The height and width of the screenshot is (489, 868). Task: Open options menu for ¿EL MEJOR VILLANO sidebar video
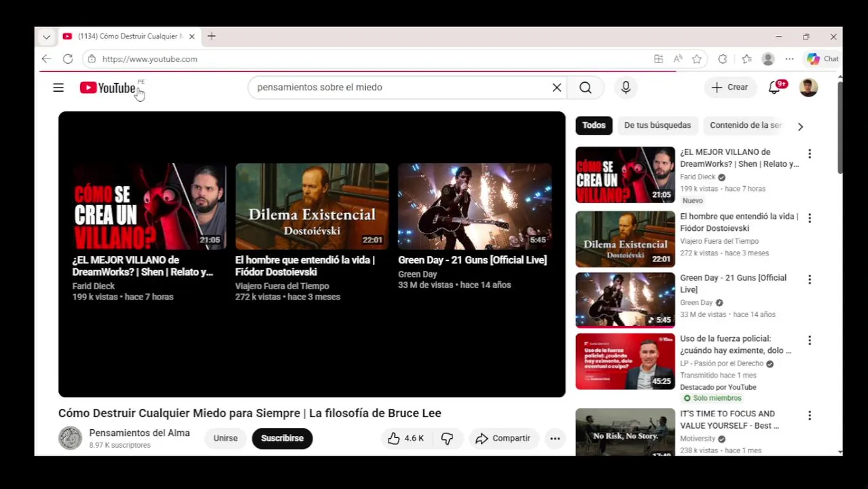[x=810, y=154]
